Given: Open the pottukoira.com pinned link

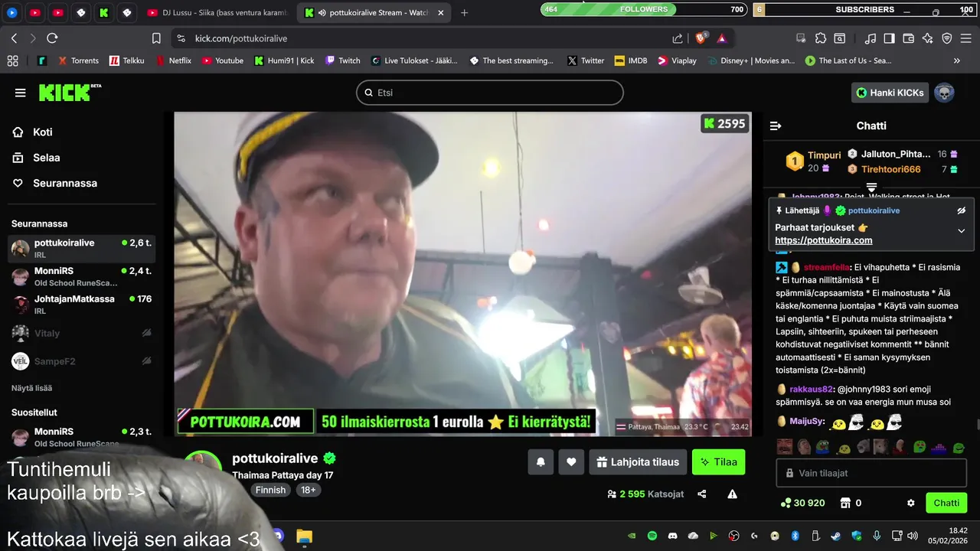Looking at the screenshot, I should click(823, 240).
